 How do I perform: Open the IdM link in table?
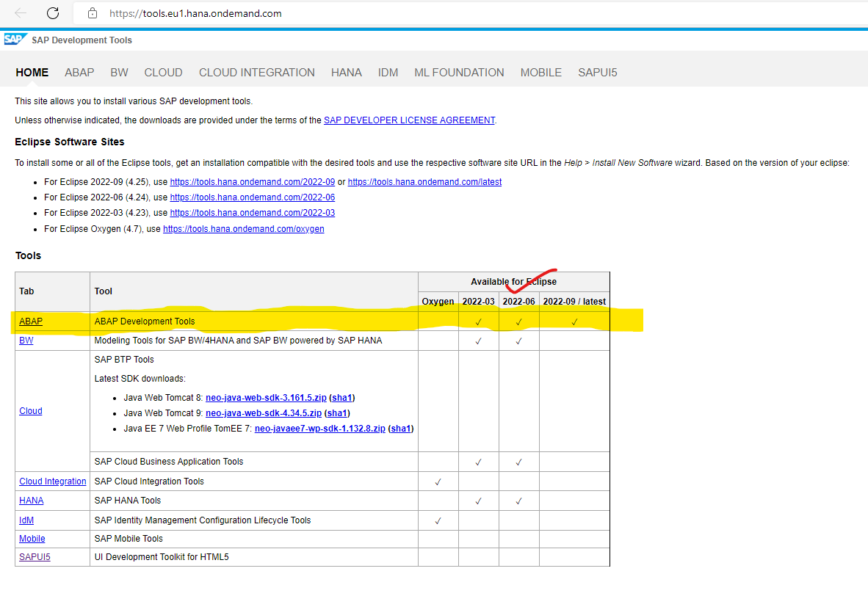tap(26, 520)
